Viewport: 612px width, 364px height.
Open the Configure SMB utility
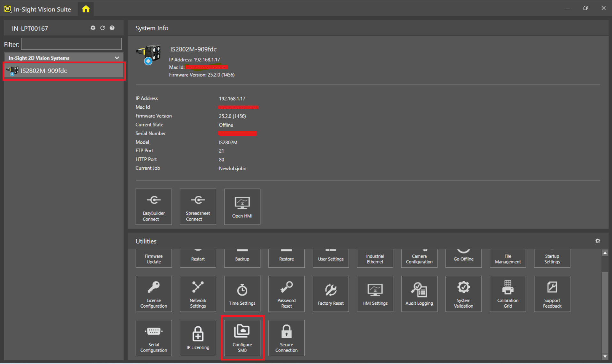tap(242, 338)
